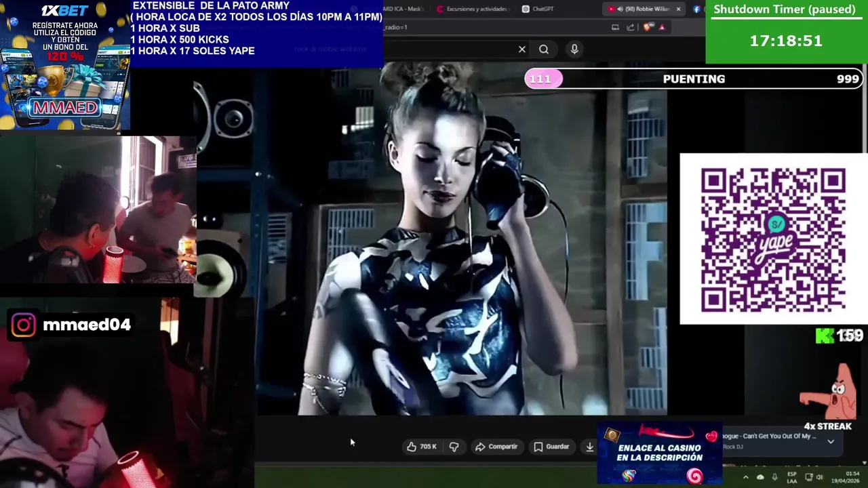Click the pink 111 progress pill
The width and height of the screenshot is (868, 488).
(543, 79)
